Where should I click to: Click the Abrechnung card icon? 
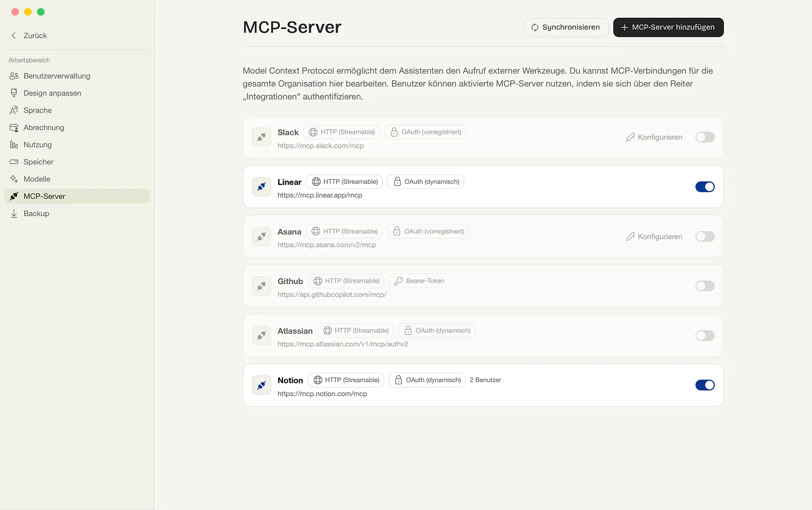[x=14, y=127]
